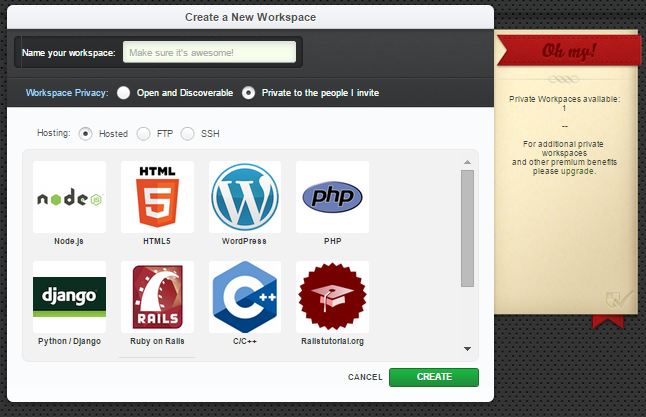Select the Ruby on Rails template icon
The width and height of the screenshot is (646, 417).
(157, 297)
